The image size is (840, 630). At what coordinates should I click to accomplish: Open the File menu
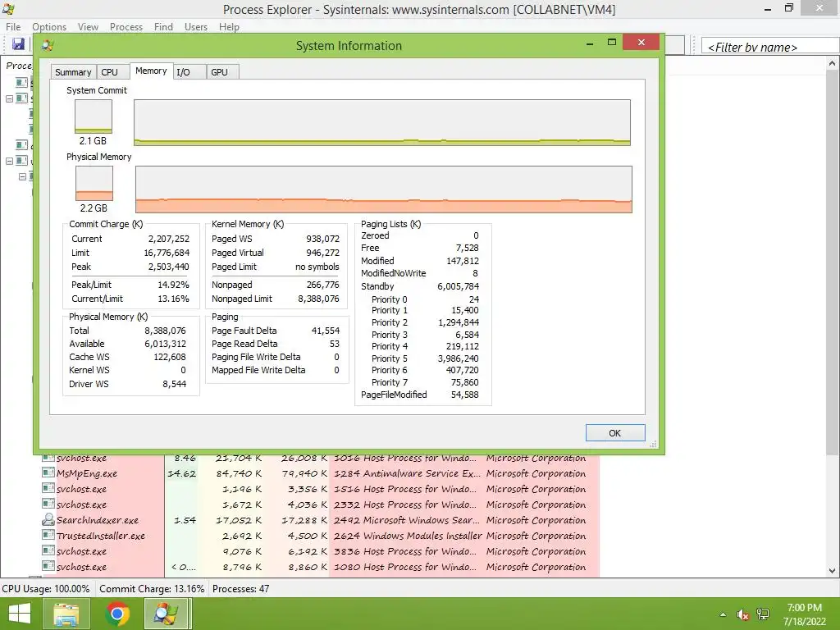pos(13,27)
